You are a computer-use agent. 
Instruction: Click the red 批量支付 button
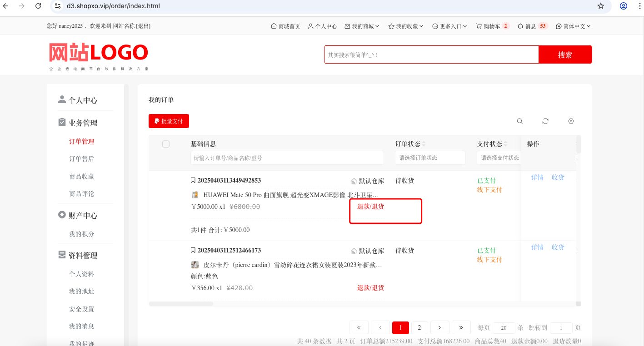169,121
